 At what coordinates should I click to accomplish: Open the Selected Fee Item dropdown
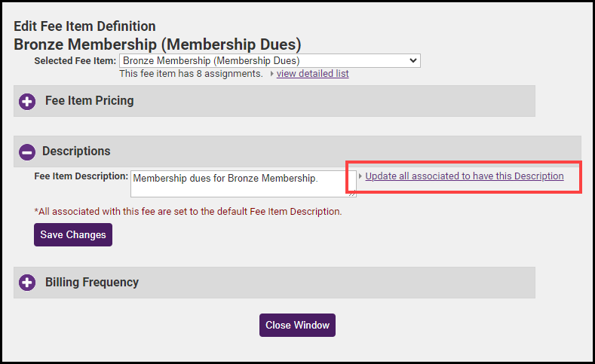point(270,60)
